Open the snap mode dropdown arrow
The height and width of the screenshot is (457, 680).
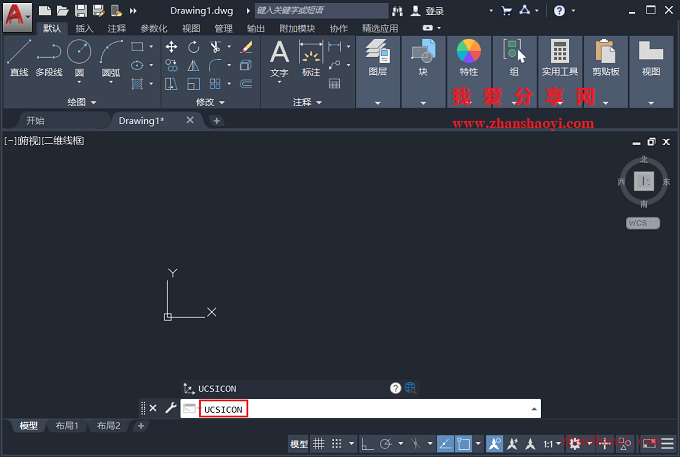tap(351, 444)
